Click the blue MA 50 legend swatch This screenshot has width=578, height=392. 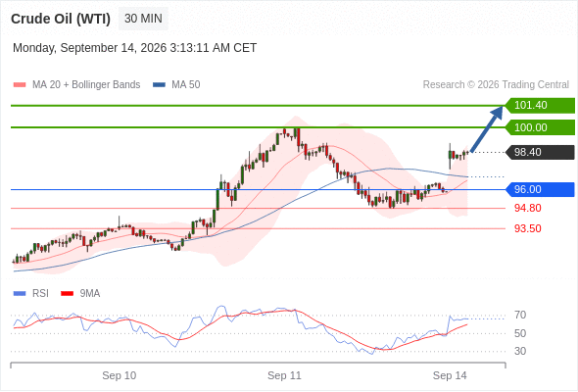coord(159,85)
